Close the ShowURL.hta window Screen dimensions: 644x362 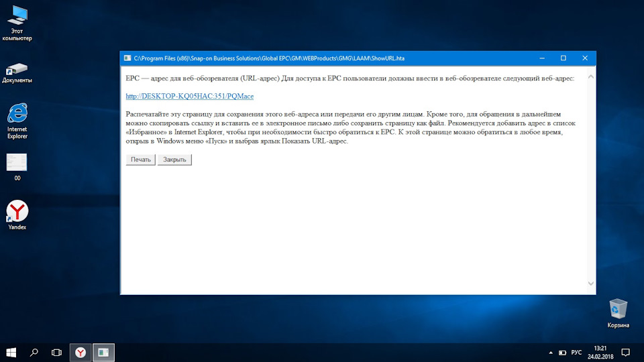[585, 58]
